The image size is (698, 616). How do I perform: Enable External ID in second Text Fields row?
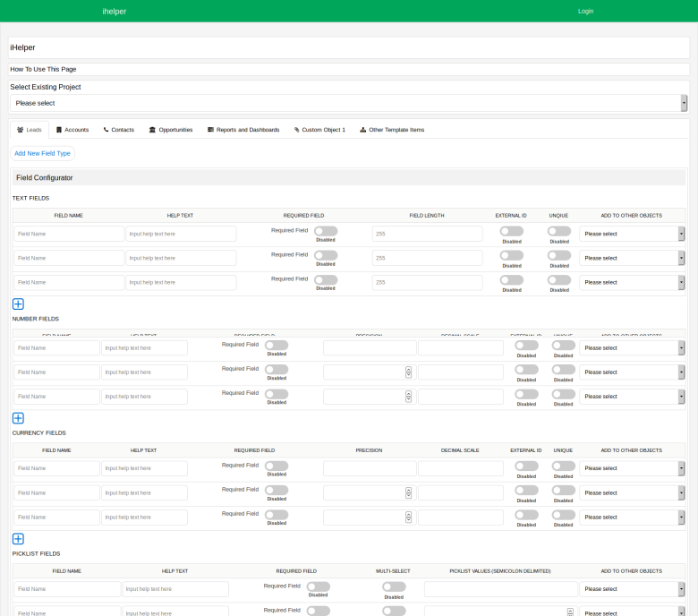(512, 255)
